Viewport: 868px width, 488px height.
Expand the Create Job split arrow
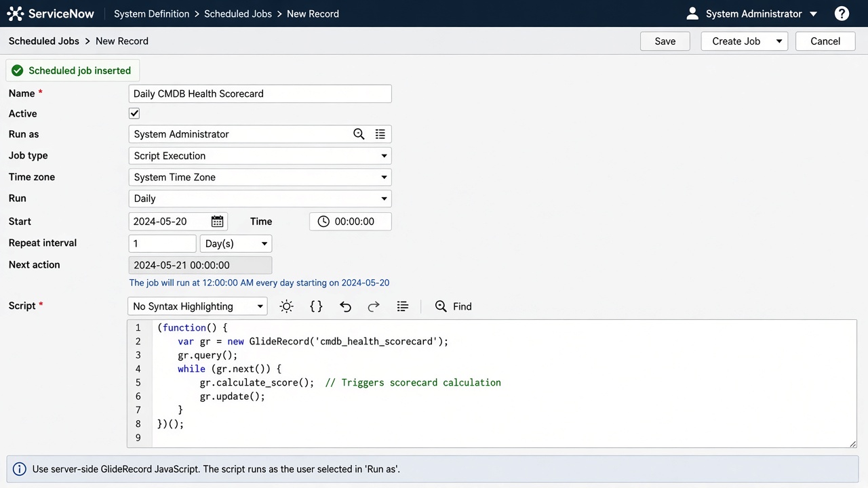779,41
